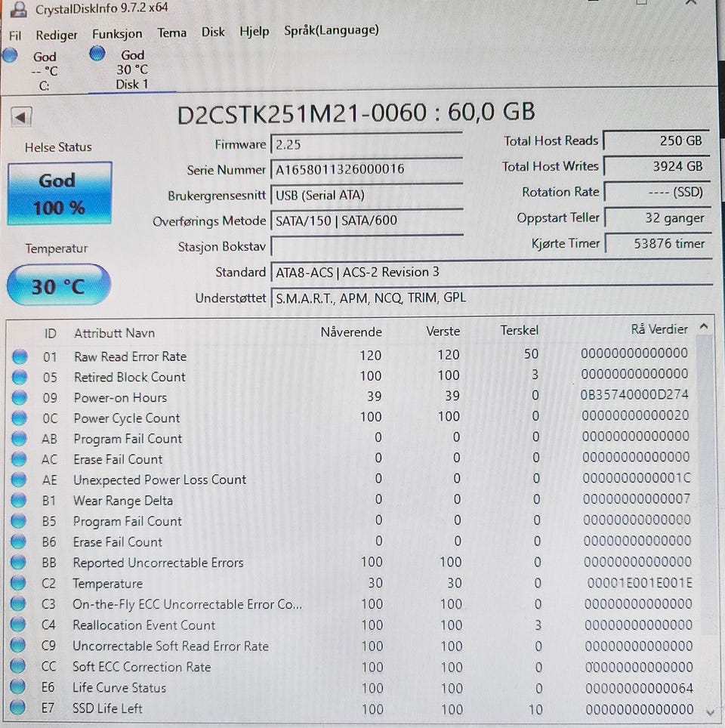The image size is (725, 728).
Task: Open the Språk(Language) menu
Action: pyautogui.click(x=331, y=30)
